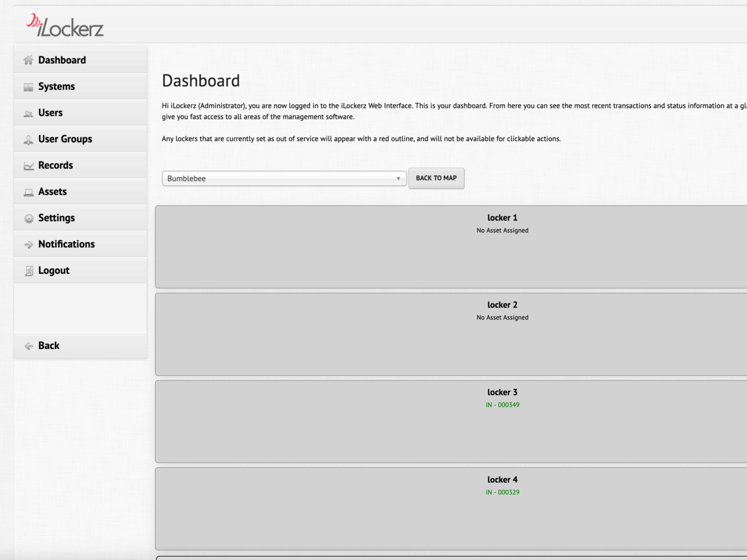Viewport: 747px width, 560px height.
Task: Go to User Groups menu item
Action: 65,139
